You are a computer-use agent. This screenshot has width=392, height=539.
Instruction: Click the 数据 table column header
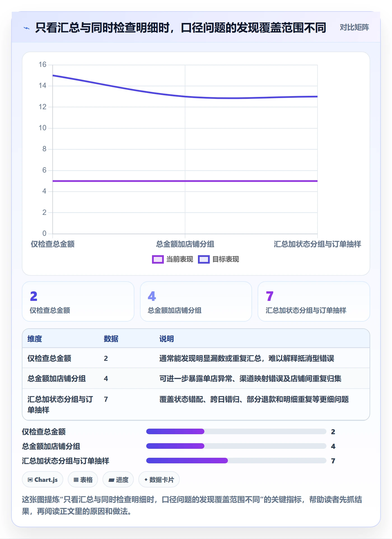coord(111,339)
